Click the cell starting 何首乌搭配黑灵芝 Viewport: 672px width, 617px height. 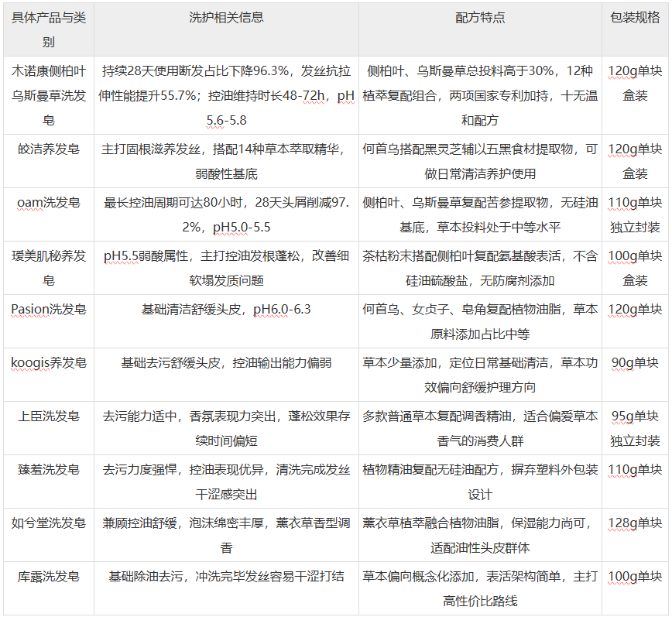pos(480,161)
